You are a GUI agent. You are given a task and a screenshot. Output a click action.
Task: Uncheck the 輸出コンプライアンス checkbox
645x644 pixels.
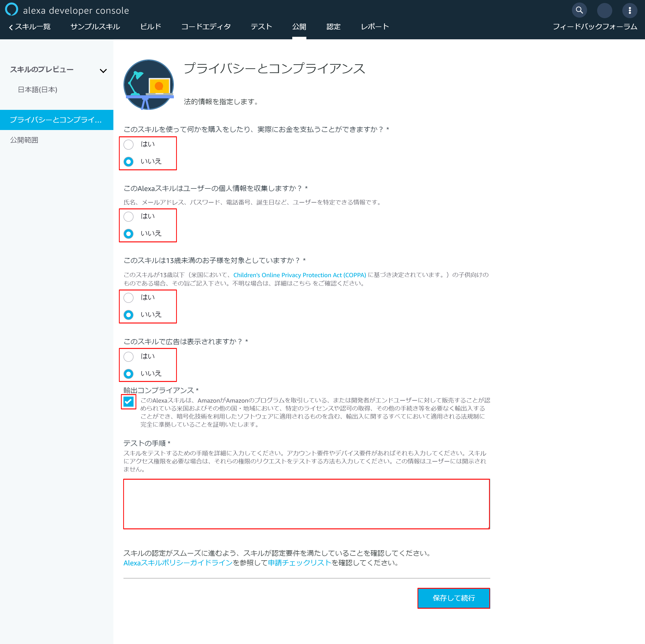pos(128,402)
